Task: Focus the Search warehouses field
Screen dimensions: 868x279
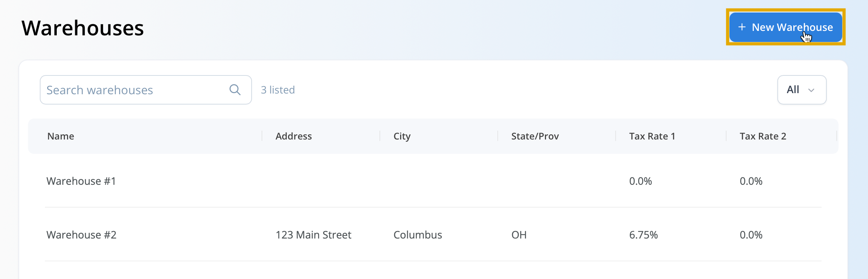Action: (146, 90)
